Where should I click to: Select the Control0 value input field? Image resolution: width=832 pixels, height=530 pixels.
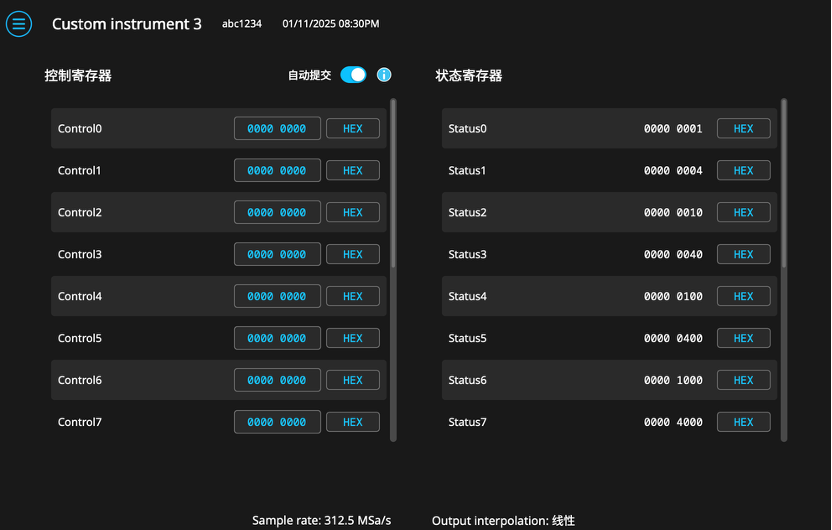[x=277, y=129]
